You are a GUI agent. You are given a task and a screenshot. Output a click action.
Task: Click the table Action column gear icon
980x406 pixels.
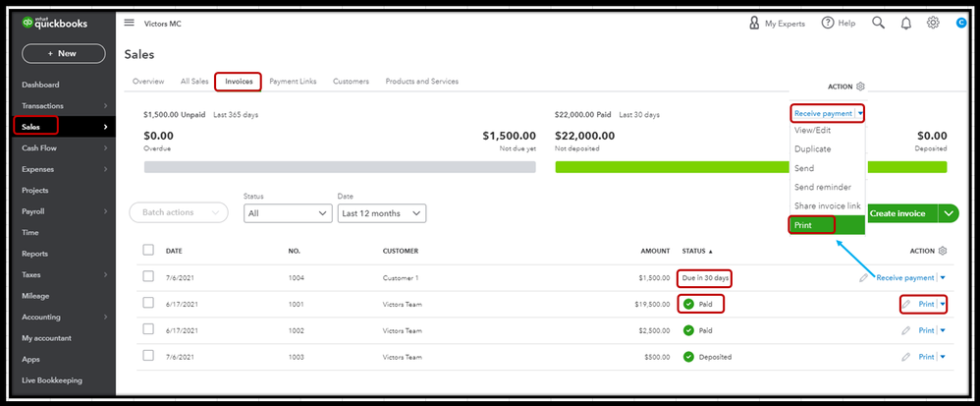tap(943, 251)
